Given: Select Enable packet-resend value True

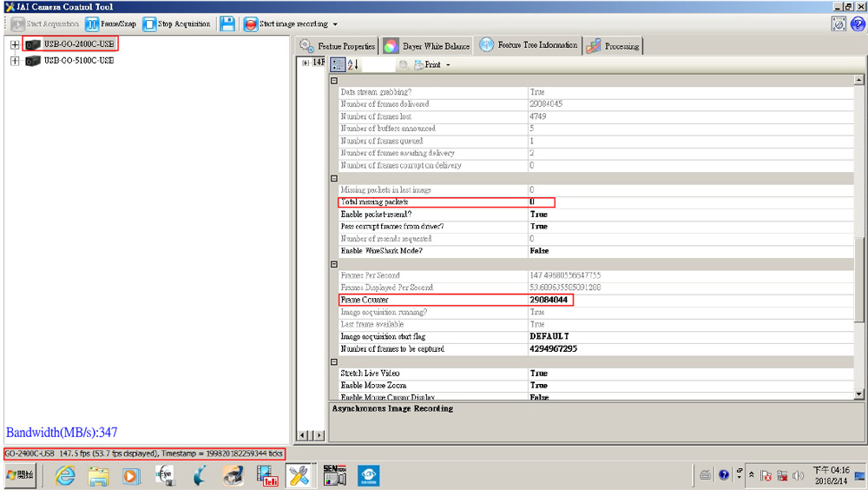Looking at the screenshot, I should (539, 214).
